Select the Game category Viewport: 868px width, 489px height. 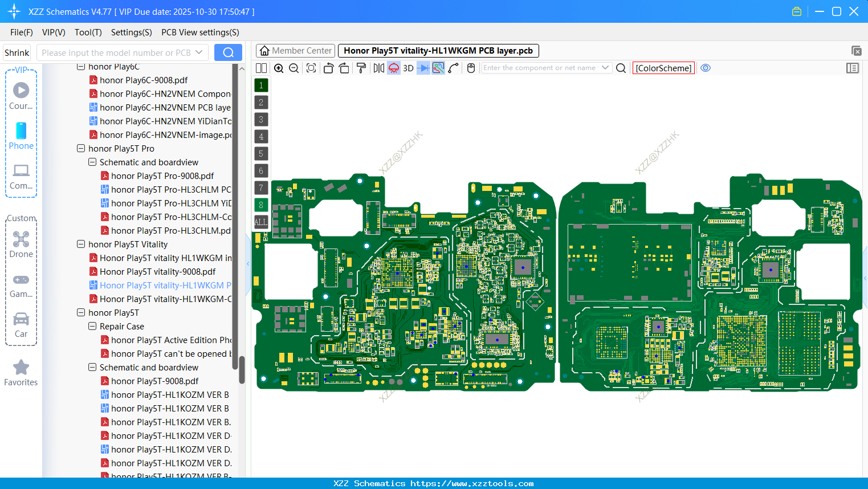(21, 285)
